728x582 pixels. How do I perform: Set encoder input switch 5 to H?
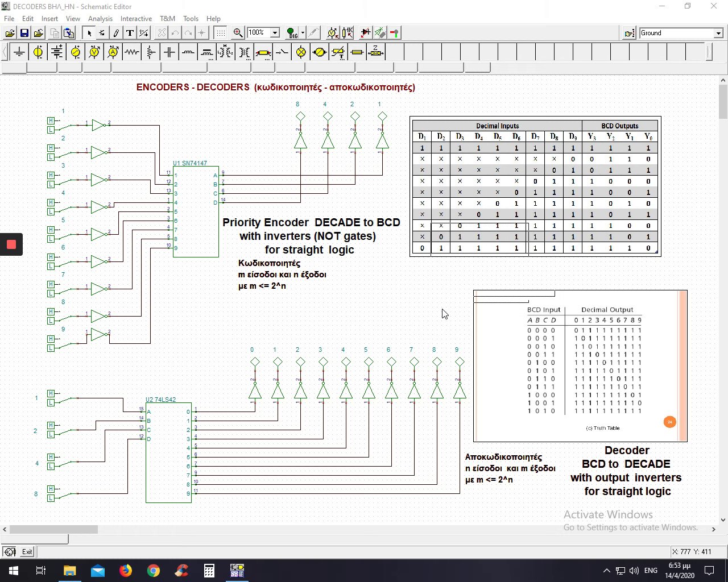[51, 230]
